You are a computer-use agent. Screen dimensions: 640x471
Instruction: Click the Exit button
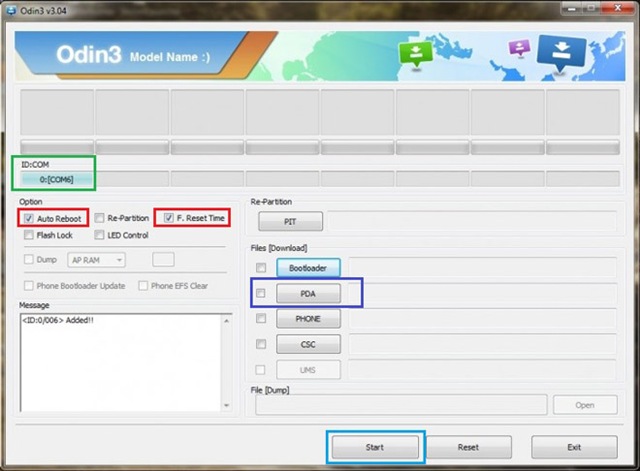(574, 447)
